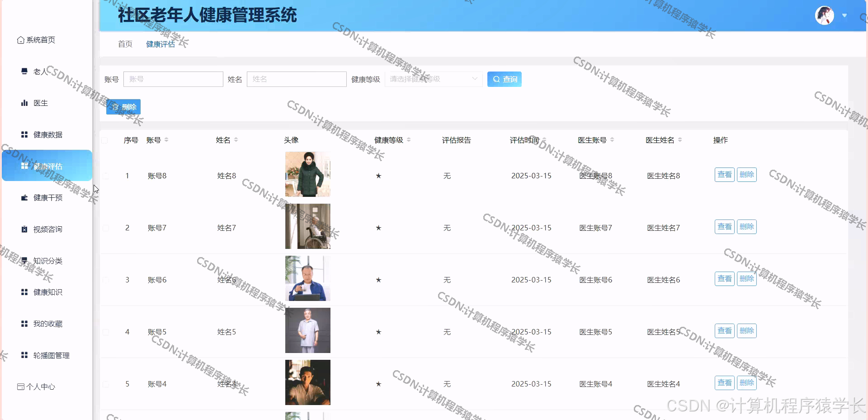Check the row checkbox for 账号4
Viewport: 868px width, 420px height.
pos(106,384)
